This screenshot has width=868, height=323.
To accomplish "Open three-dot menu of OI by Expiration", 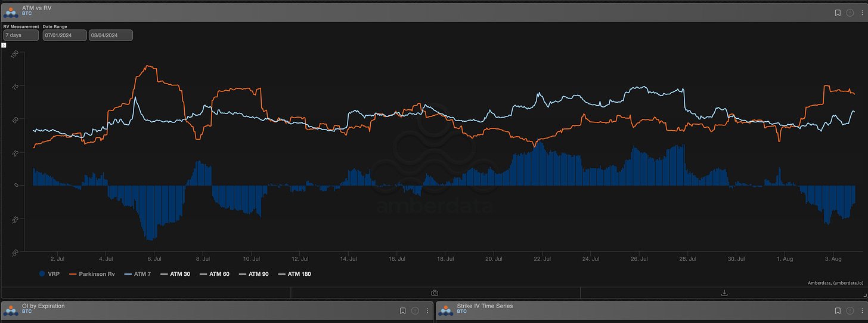I will (427, 310).
